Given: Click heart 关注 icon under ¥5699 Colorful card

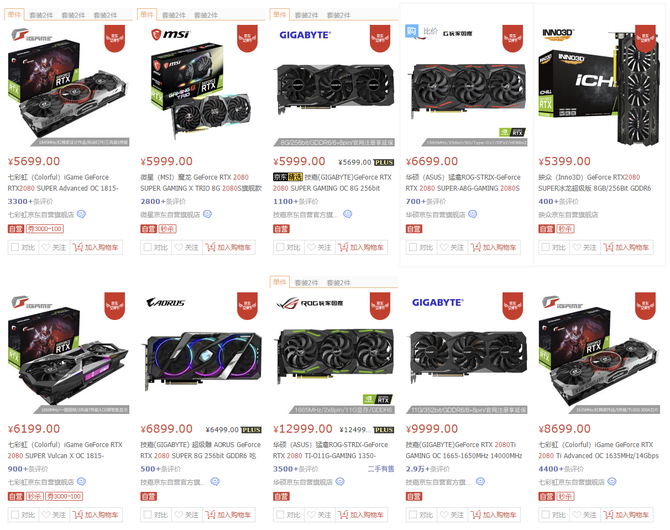Looking at the screenshot, I should pyautogui.click(x=47, y=247).
